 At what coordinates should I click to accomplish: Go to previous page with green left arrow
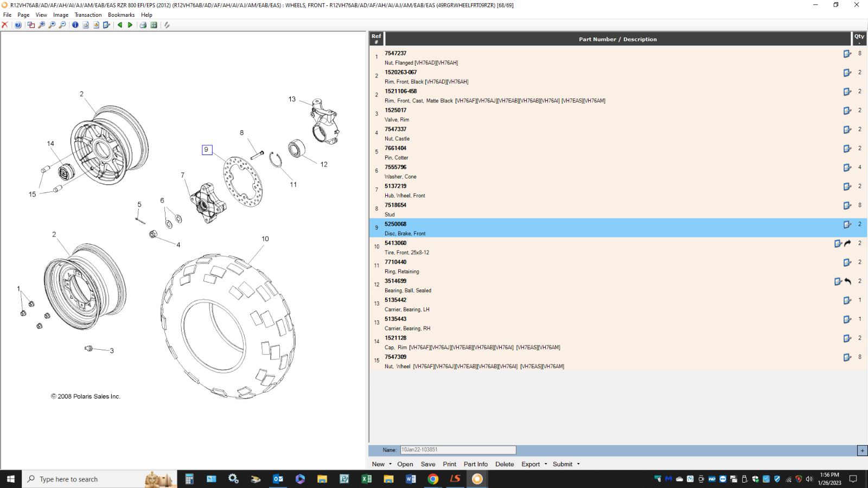120,25
